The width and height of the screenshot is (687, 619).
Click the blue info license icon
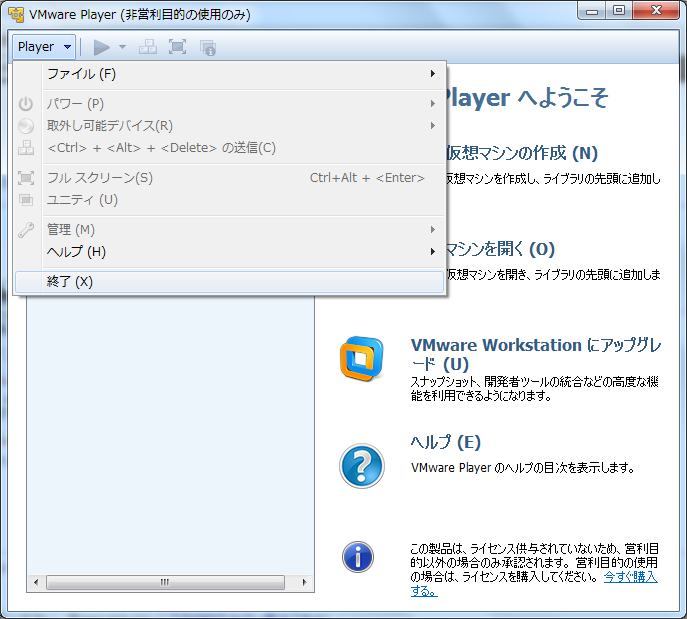coord(358,556)
